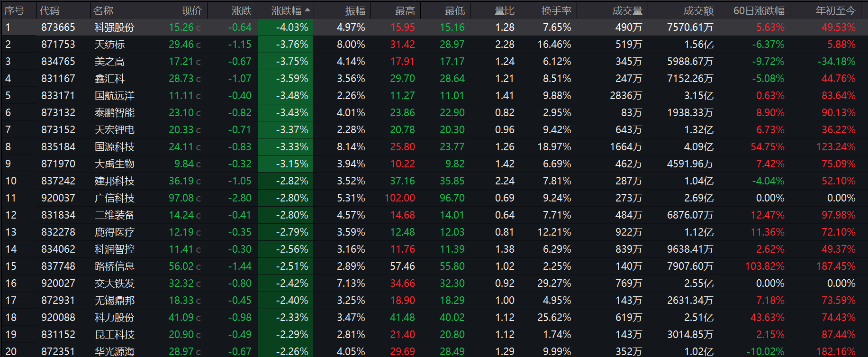868x357 pixels.
Task: Select stock 广信科技
Action: 115,198
